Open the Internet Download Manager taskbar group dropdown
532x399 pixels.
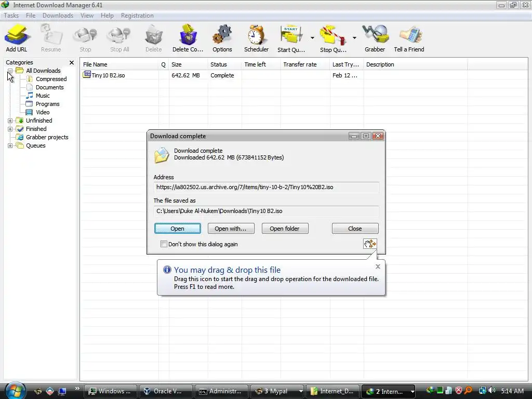412,391
